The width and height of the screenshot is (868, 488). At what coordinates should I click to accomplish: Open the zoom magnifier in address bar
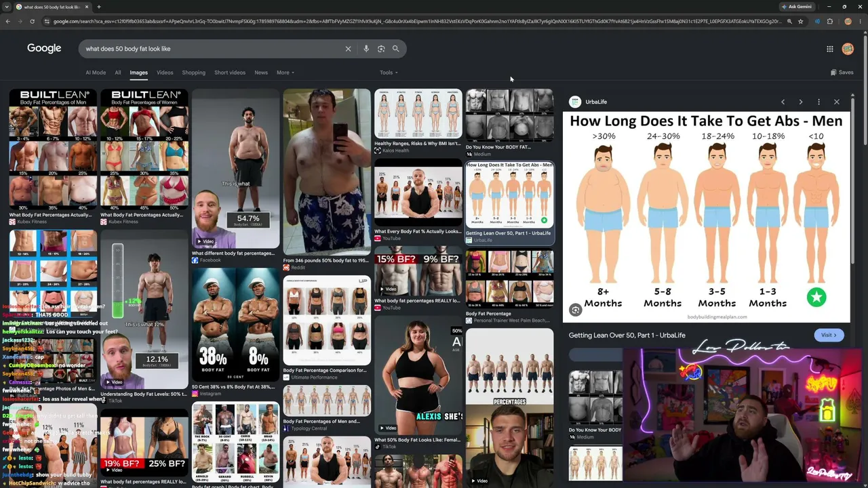click(789, 22)
